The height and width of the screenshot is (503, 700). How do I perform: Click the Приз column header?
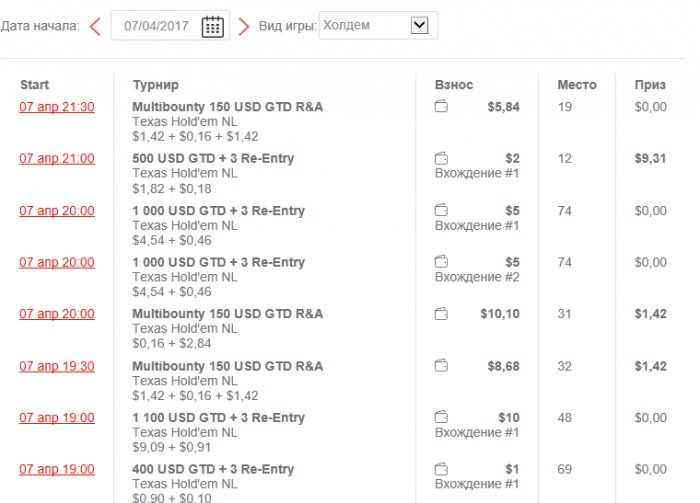pyautogui.click(x=650, y=85)
